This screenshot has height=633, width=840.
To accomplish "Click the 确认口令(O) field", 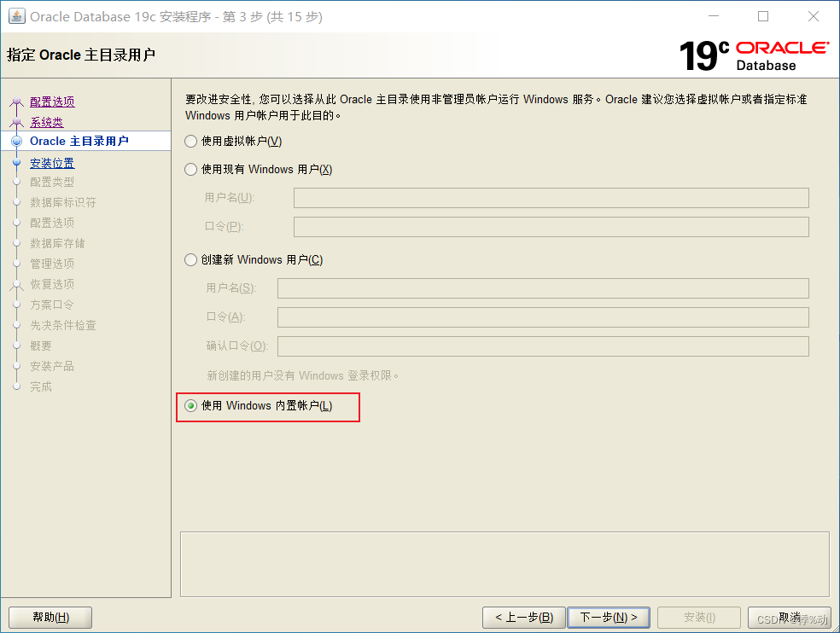I will point(543,346).
